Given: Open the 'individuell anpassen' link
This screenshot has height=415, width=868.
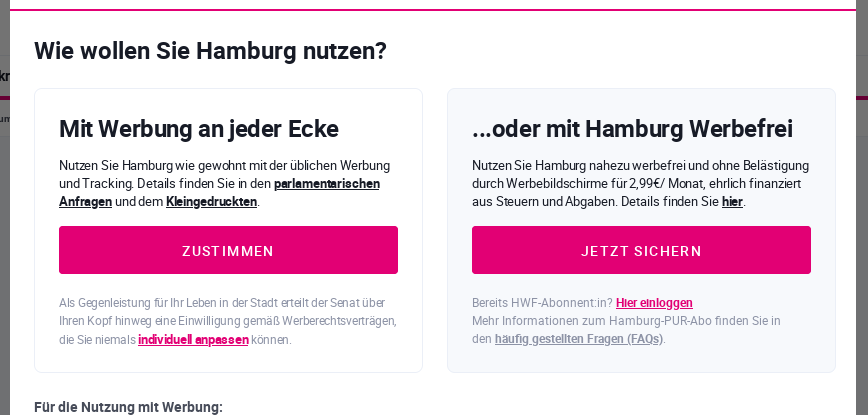Looking at the screenshot, I should (x=193, y=339).
